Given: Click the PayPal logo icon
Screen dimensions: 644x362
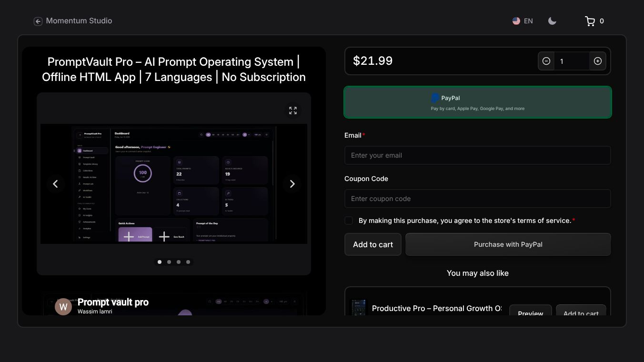Looking at the screenshot, I should tap(435, 98).
